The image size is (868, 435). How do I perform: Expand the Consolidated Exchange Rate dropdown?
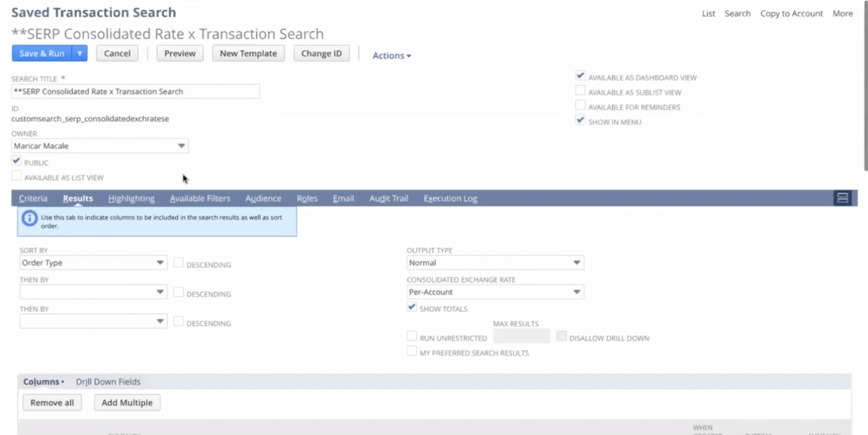[x=576, y=292]
